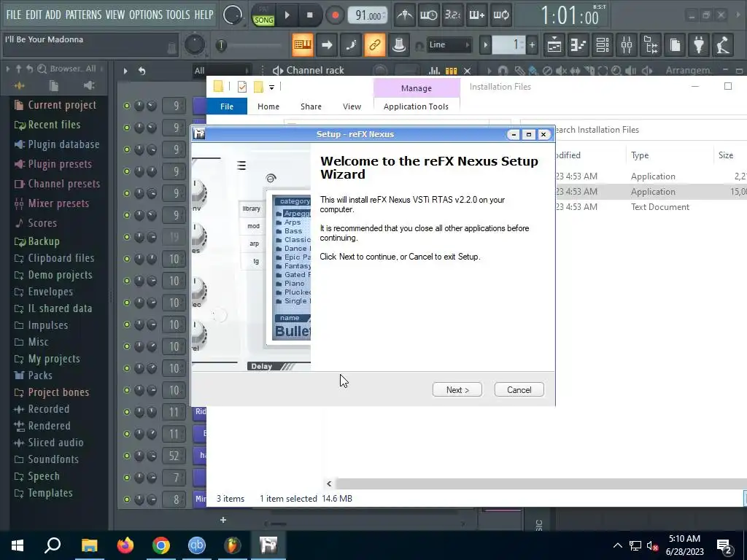Open the All channel filter dropdown
The width and height of the screenshot is (747, 560).
coord(222,71)
